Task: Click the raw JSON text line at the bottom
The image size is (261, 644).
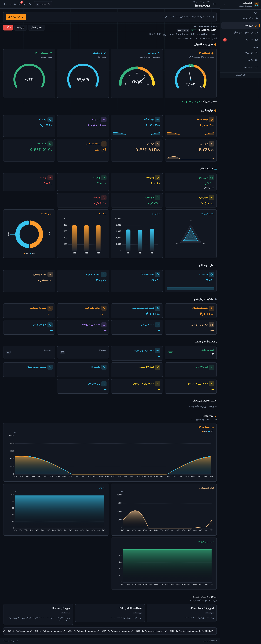Action: pos(110,631)
